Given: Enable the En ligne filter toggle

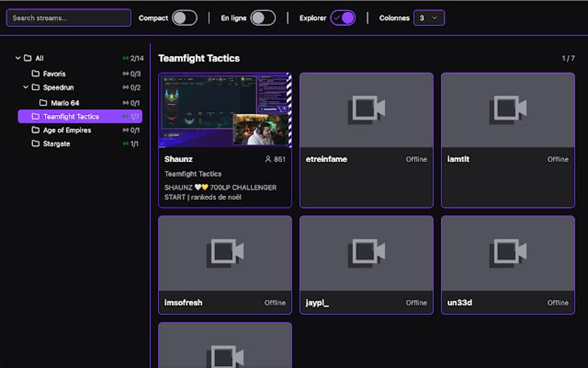Looking at the screenshot, I should point(264,18).
